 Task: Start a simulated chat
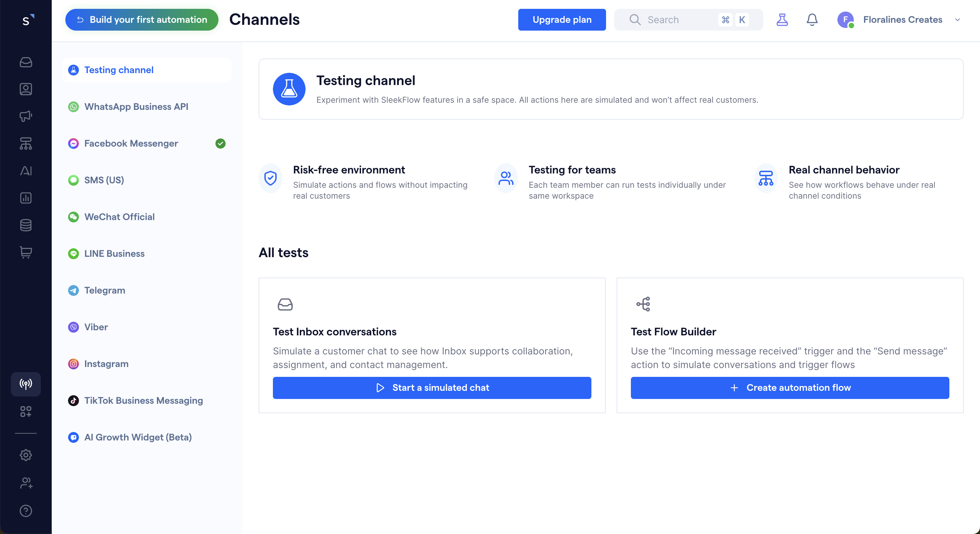[x=431, y=387]
